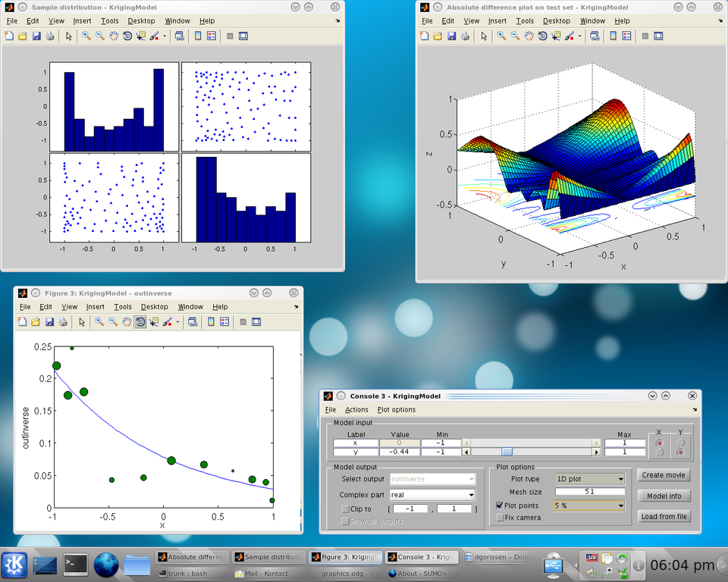The width and height of the screenshot is (728, 582).
Task: Open the Plot type dropdown
Action: pos(590,479)
